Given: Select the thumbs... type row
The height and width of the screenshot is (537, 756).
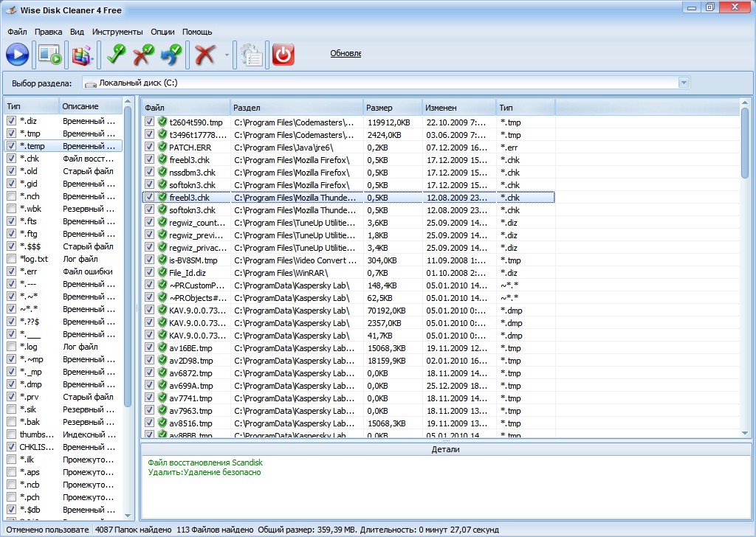Looking at the screenshot, I should (63, 434).
